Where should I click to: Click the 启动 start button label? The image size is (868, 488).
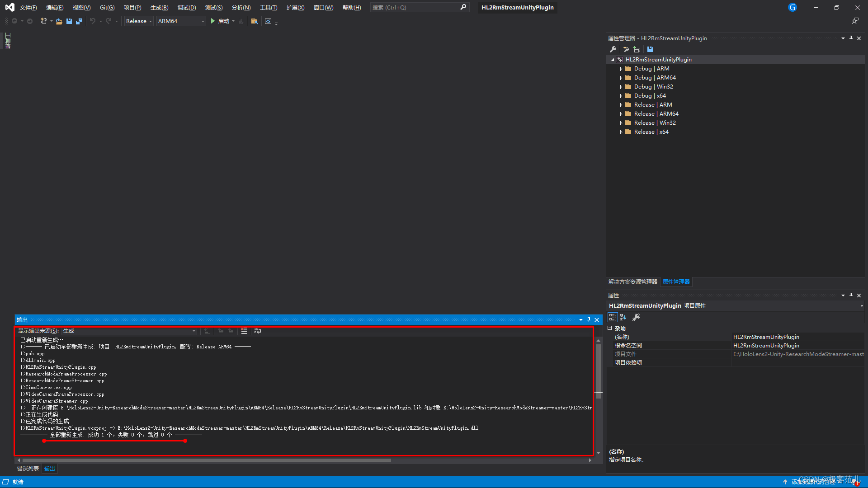point(224,21)
